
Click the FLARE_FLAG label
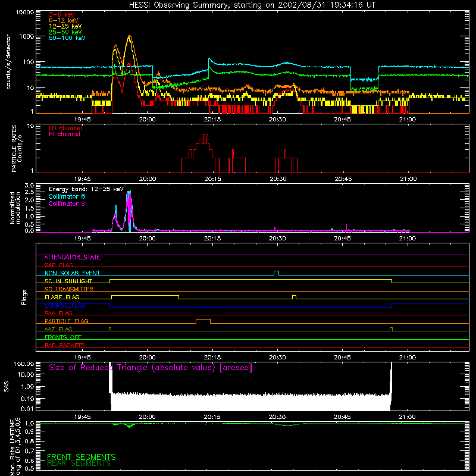pyautogui.click(x=62, y=297)
